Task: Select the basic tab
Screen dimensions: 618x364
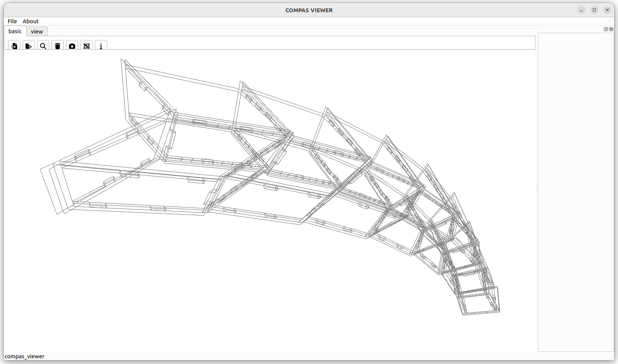Action: [x=15, y=31]
